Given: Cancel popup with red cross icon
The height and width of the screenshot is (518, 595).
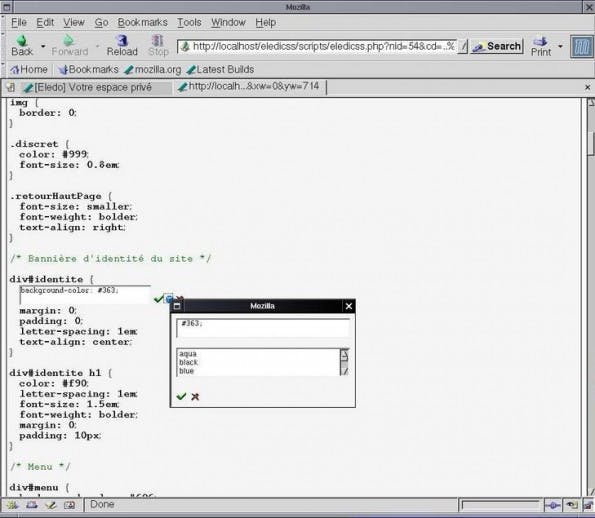Looking at the screenshot, I should [x=195, y=397].
